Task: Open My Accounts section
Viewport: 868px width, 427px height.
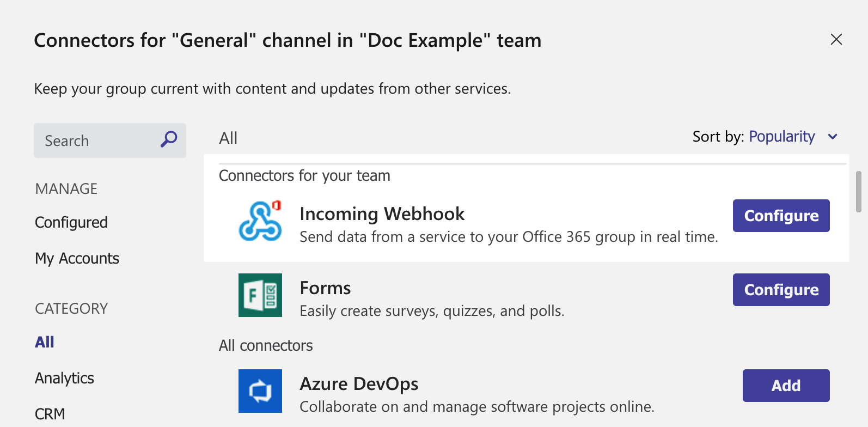Action: coord(77,258)
